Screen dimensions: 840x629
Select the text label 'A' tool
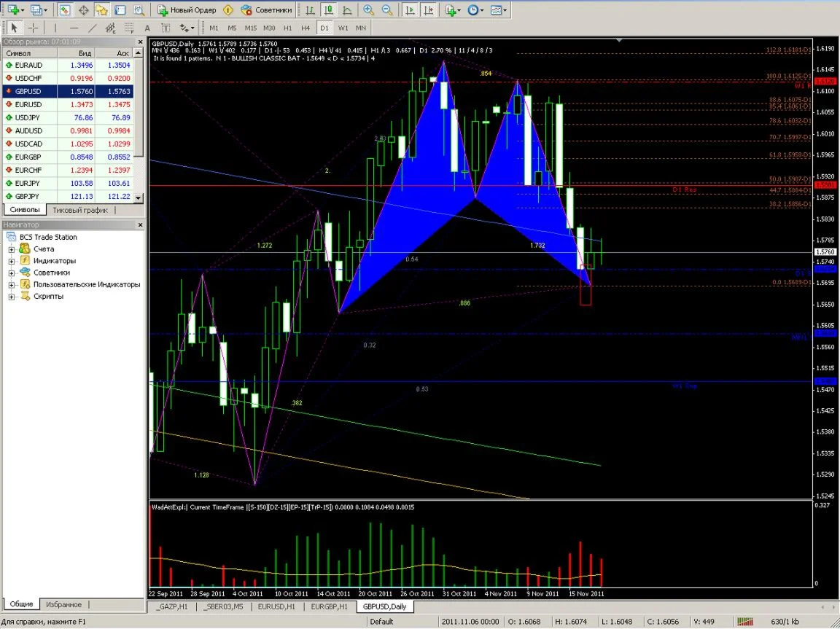click(x=149, y=28)
